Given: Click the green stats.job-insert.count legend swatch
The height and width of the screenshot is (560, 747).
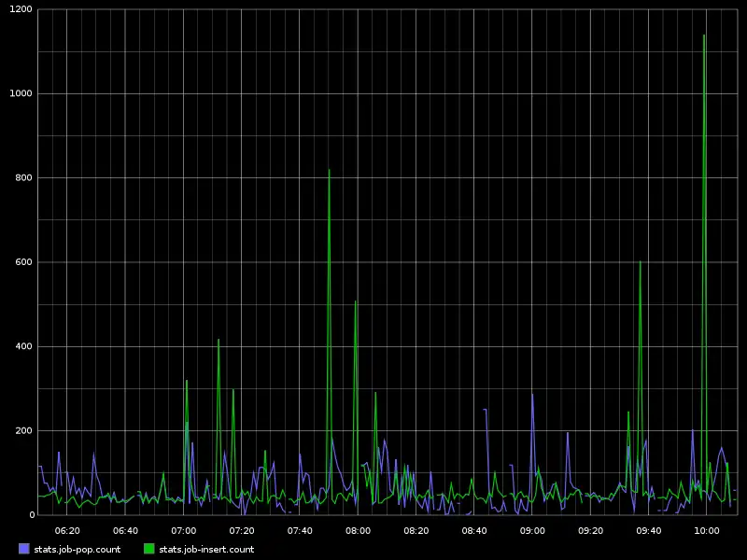Looking at the screenshot, I should (x=149, y=550).
